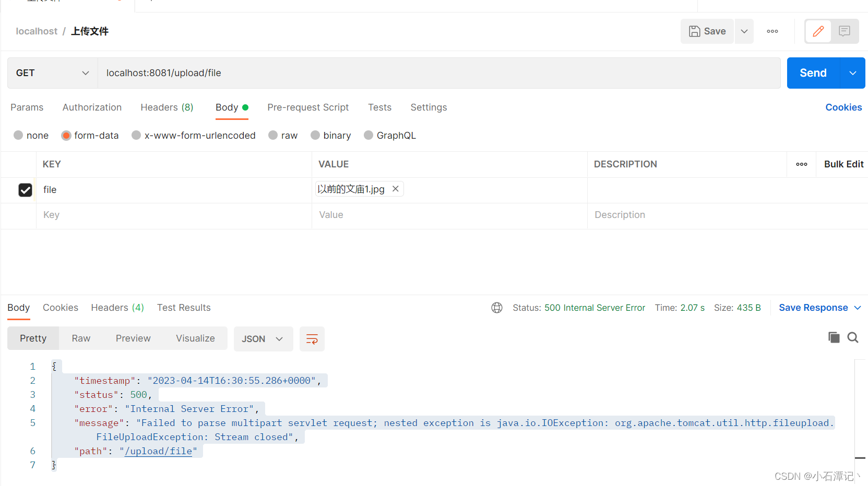This screenshot has height=486, width=868.
Task: Open the three-dot menu in the KEY header row
Action: tap(801, 164)
